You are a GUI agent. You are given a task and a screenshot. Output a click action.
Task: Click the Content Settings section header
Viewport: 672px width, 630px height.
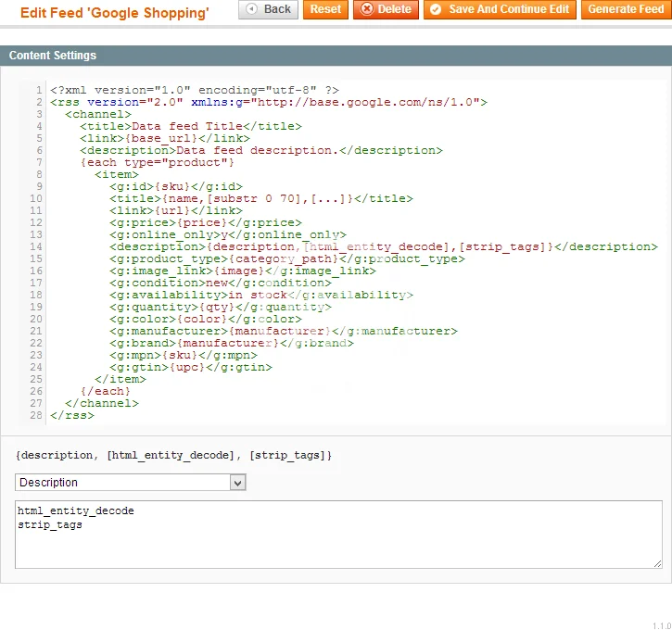pyautogui.click(x=53, y=56)
